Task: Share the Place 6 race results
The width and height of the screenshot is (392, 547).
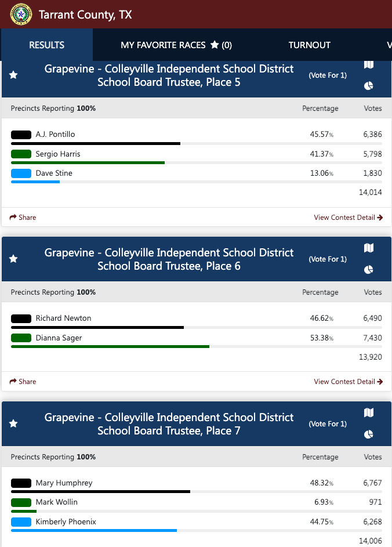Action: (23, 382)
